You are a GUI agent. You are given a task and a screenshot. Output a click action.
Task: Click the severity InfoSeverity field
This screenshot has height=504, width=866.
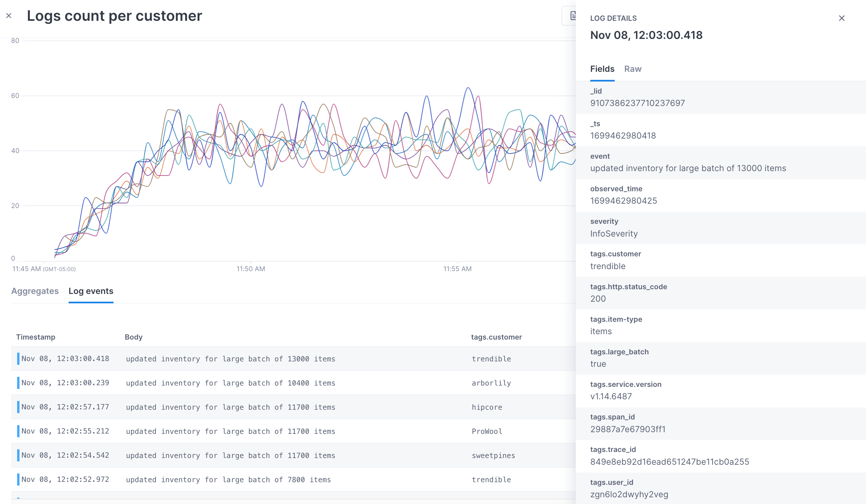[x=614, y=234]
